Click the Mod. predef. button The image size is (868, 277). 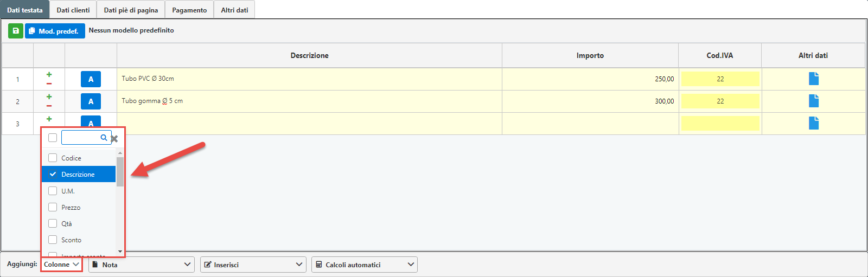[55, 31]
